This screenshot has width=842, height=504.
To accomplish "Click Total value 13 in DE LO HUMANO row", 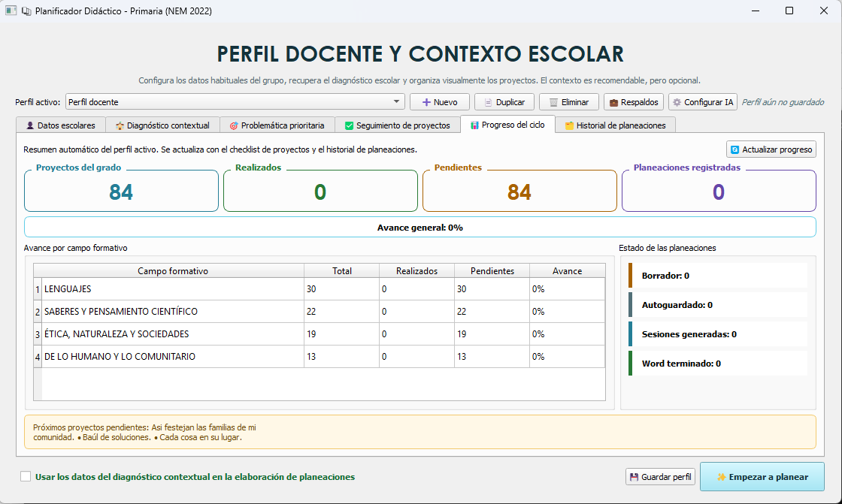I will point(342,356).
